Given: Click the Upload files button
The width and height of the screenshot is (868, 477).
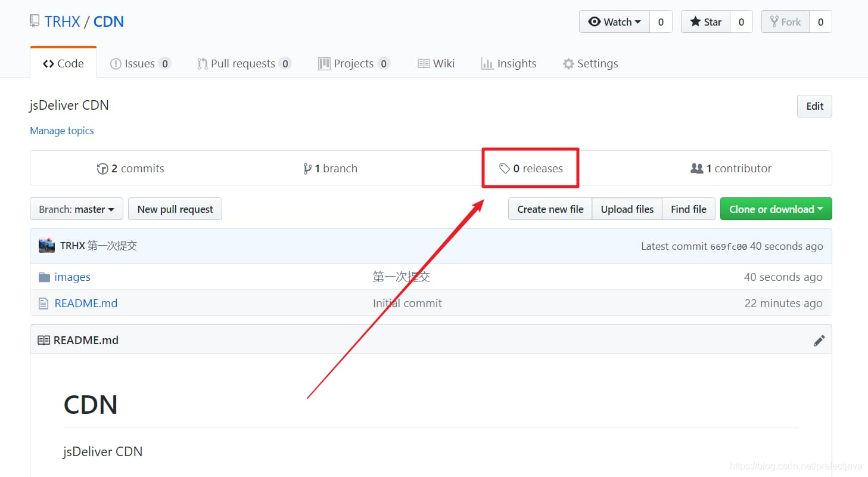Looking at the screenshot, I should (627, 209).
